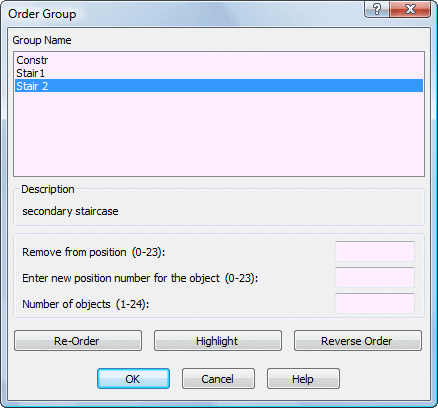Click the Group Name label
This screenshot has height=408, width=438.
(42, 40)
